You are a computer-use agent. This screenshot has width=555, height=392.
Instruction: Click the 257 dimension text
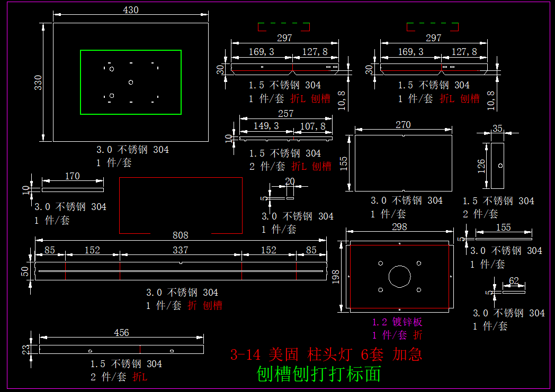point(285,114)
